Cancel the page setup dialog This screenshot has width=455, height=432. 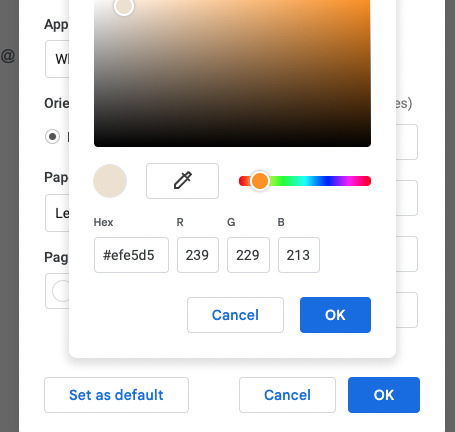pos(287,395)
